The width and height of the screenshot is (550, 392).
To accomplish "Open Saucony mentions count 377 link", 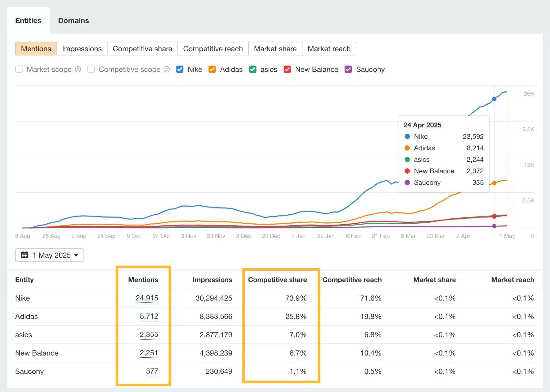I will tap(152, 371).
